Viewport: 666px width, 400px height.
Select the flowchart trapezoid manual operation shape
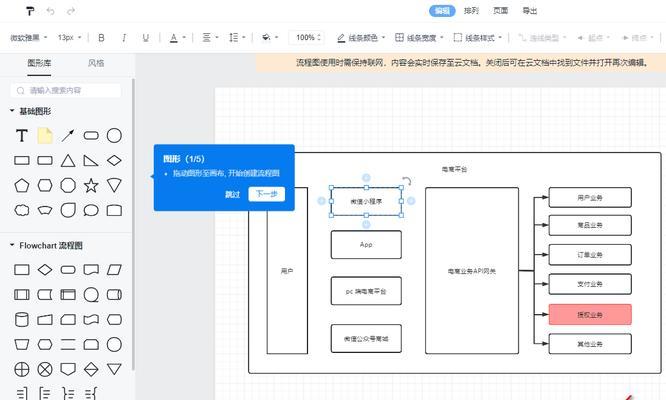tap(22, 344)
